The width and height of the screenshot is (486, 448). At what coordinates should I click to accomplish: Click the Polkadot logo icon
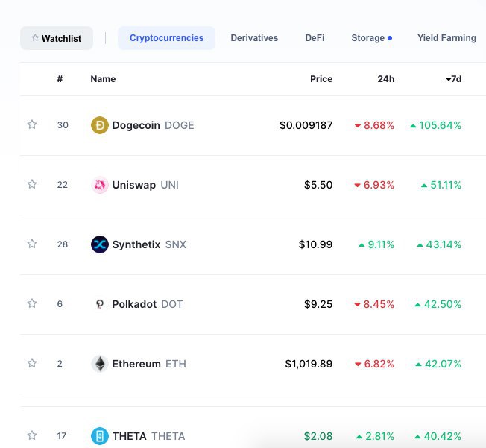click(99, 304)
